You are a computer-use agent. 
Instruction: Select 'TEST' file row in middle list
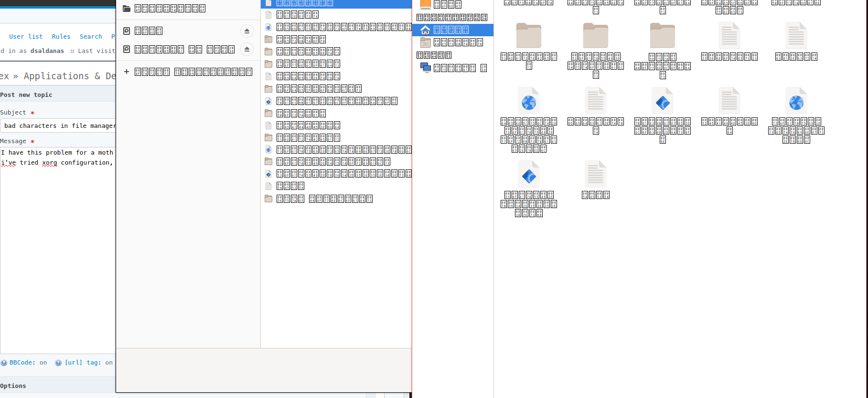(x=336, y=186)
